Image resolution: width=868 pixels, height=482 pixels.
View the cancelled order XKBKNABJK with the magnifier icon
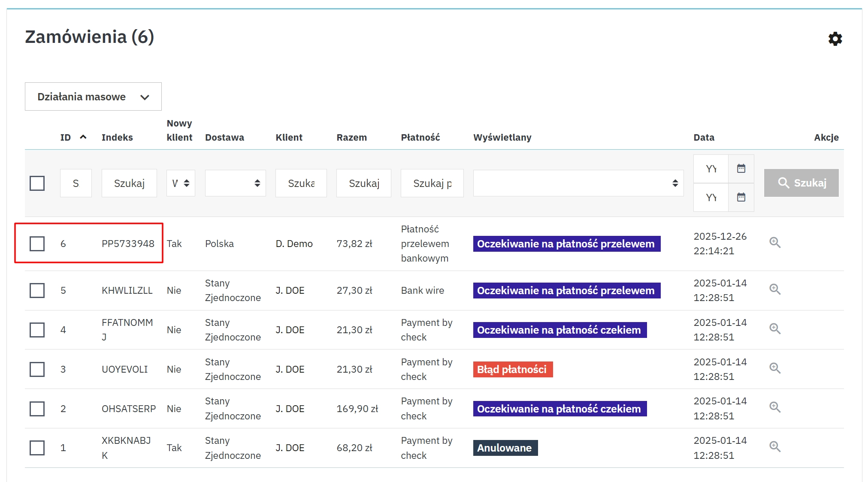click(x=775, y=447)
